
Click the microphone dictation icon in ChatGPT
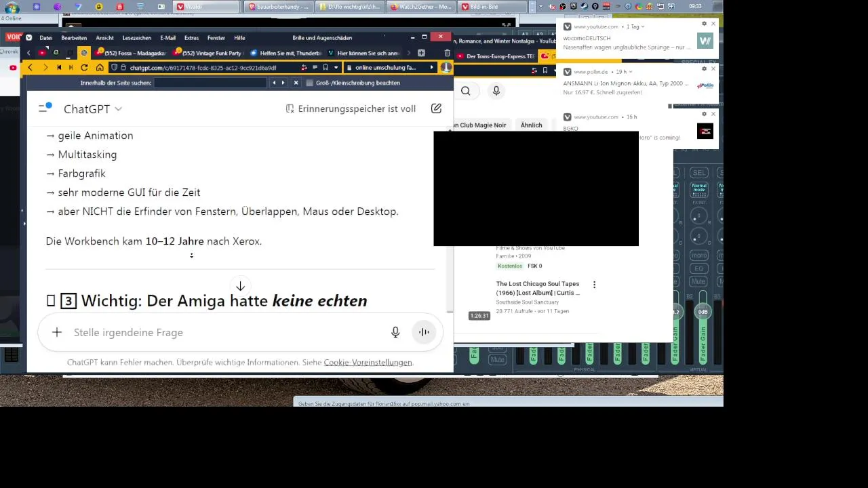click(395, 332)
